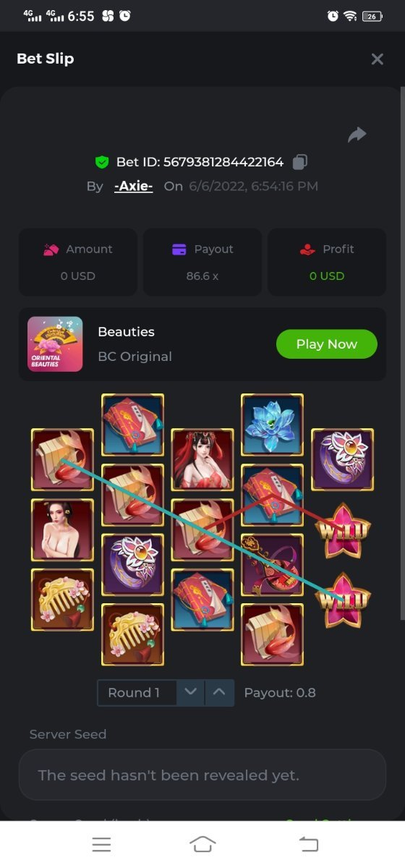Open the -Axie- user profile link
This screenshot has width=405, height=868.
(134, 186)
